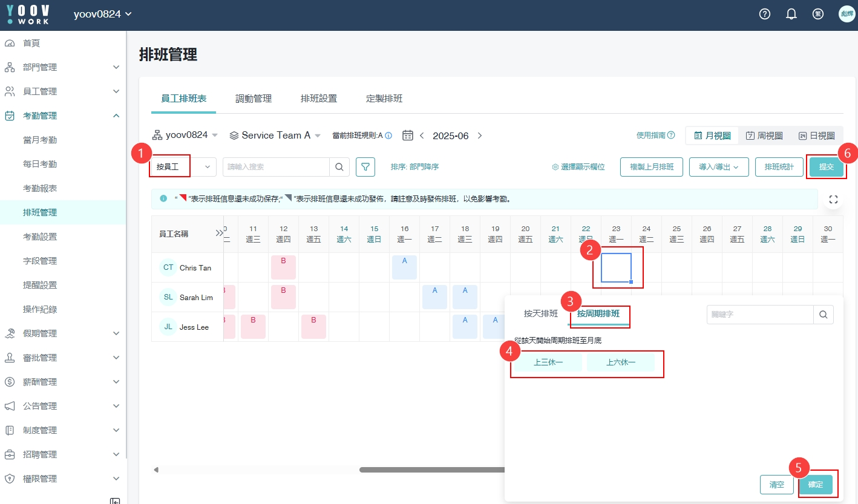
Task: Enter fullscreen mode for schedule table
Action: click(833, 199)
